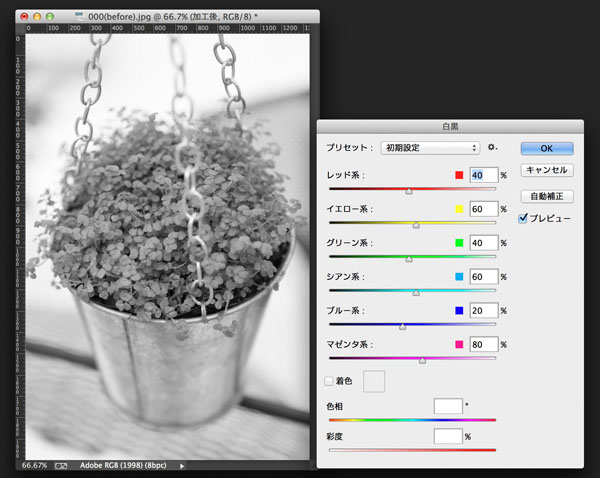This screenshot has height=478, width=600.
Task: Click the キャンセル button
Action: [x=546, y=170]
